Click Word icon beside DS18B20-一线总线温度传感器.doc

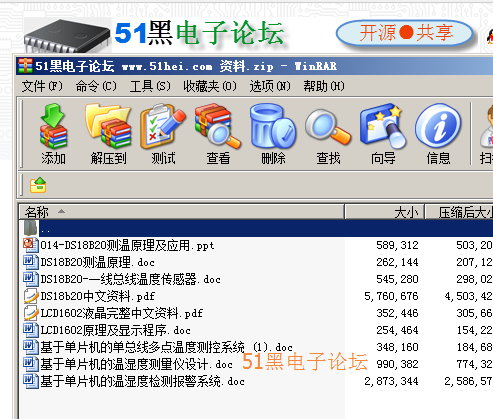click(x=30, y=279)
